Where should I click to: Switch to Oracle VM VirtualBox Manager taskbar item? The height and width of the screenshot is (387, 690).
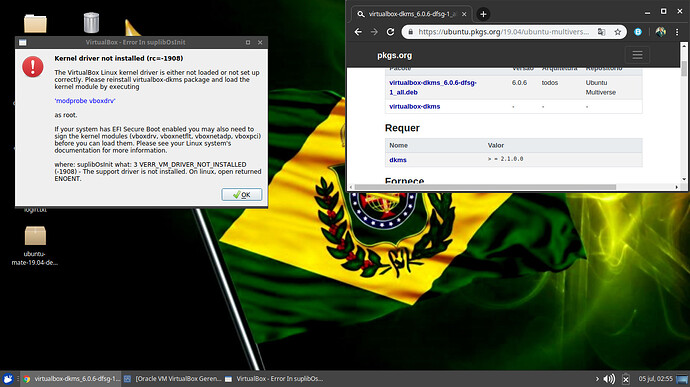coord(172,379)
